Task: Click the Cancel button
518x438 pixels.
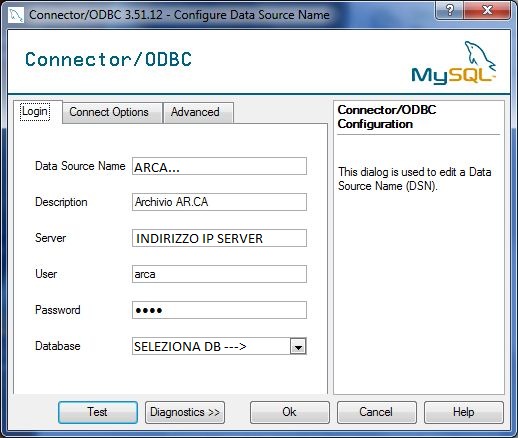Action: (376, 412)
